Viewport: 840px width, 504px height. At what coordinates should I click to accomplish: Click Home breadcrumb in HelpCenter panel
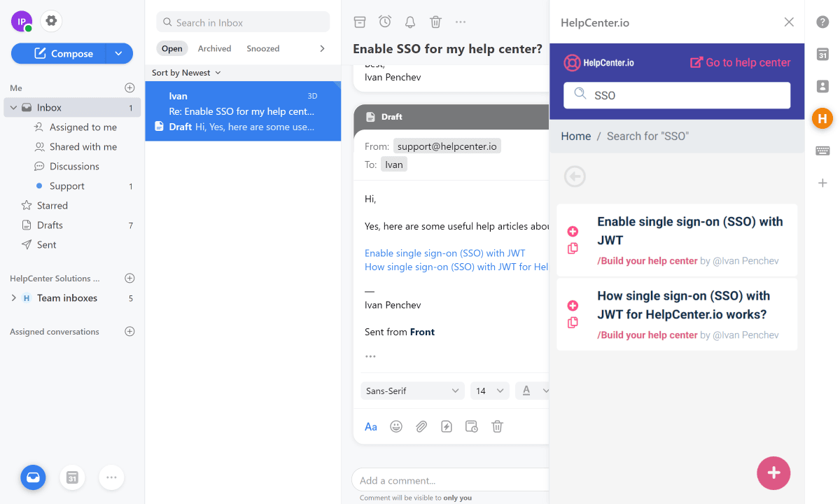click(576, 136)
